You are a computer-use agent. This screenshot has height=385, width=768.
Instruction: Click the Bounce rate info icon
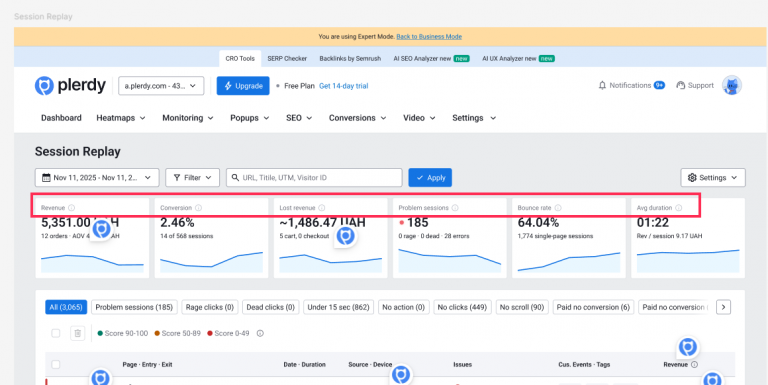(558, 208)
